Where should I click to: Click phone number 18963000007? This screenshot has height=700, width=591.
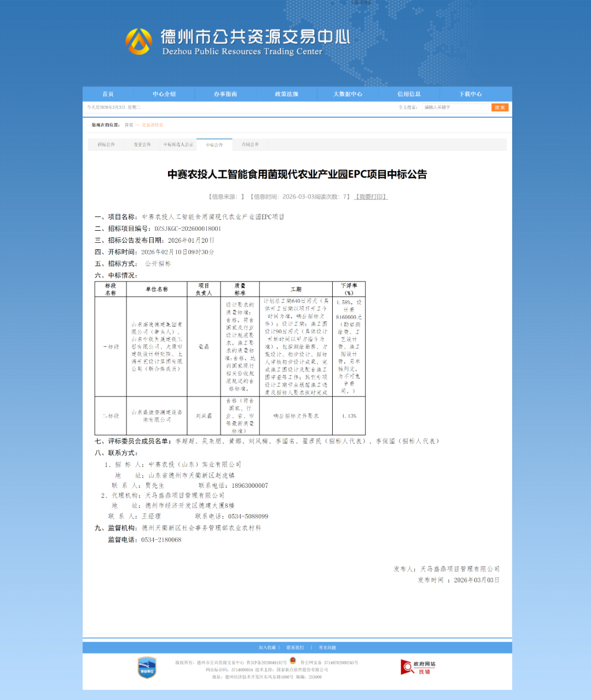point(250,486)
